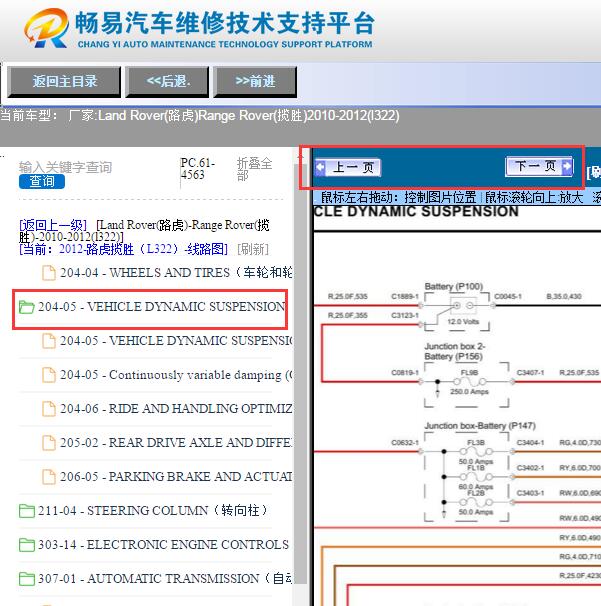
Task: Click file icon beside Continuously variable damping
Action: (49, 375)
